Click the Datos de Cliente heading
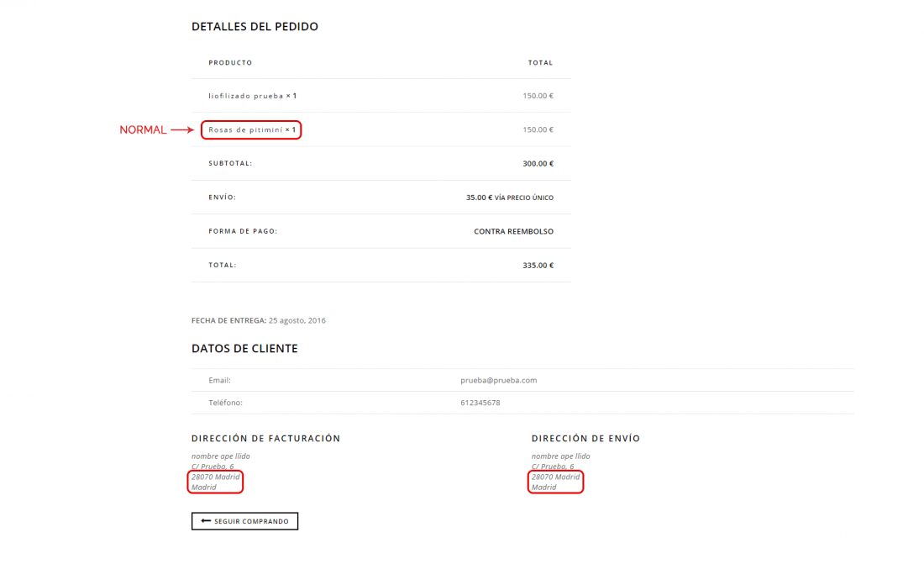This screenshot has width=924, height=564. [x=244, y=349]
